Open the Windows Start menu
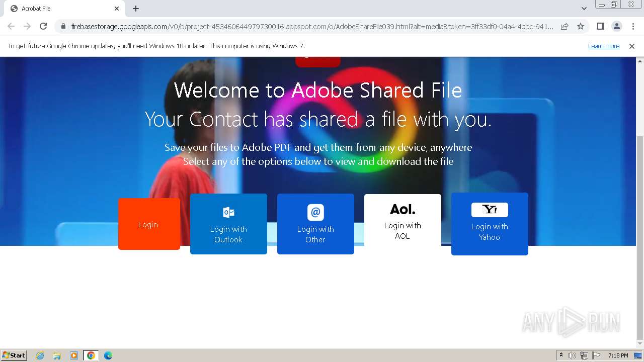This screenshot has height=362, width=644. (x=14, y=355)
